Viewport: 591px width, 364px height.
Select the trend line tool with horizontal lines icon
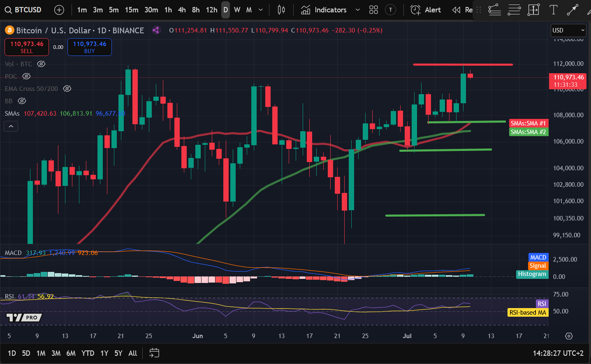pyautogui.click(x=494, y=10)
